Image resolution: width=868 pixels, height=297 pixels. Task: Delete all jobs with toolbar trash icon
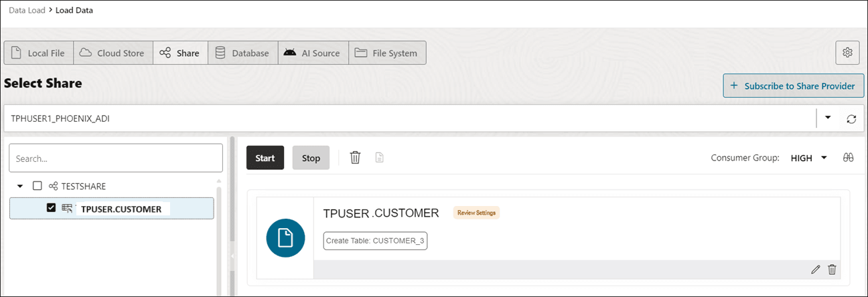(356, 158)
